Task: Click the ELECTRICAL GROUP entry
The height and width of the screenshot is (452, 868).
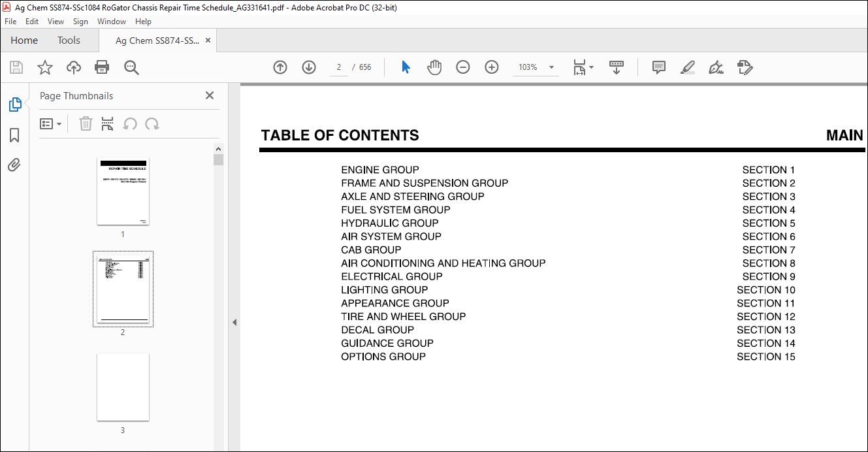Action: coord(392,276)
